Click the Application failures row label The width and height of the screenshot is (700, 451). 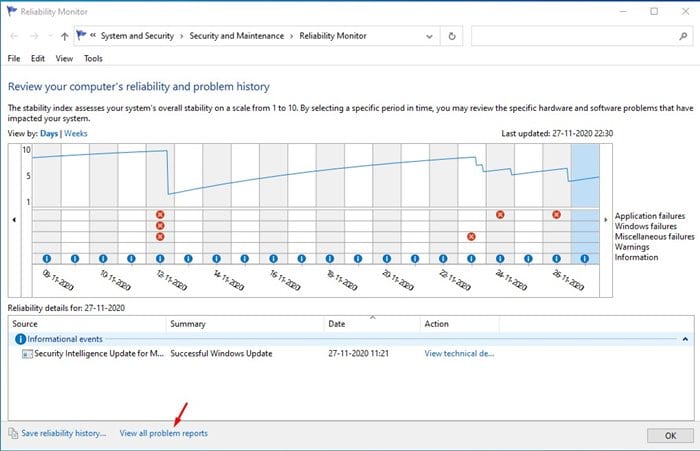click(x=650, y=216)
